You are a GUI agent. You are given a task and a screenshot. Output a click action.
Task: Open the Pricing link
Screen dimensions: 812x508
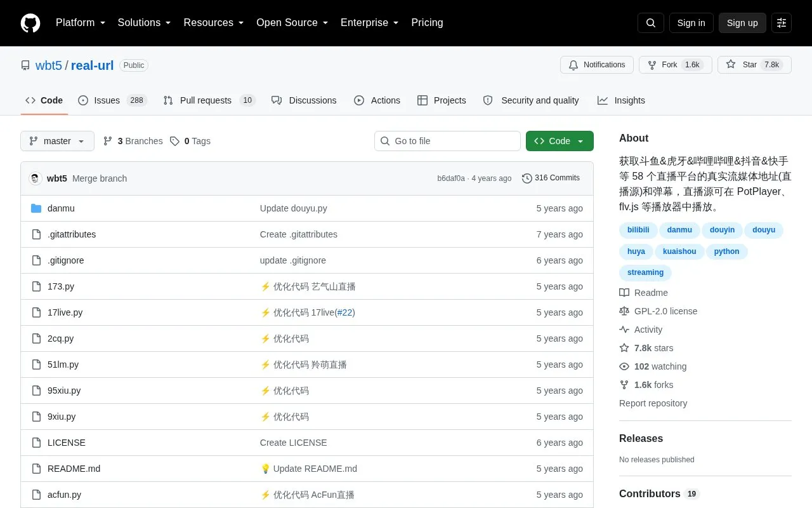(427, 23)
